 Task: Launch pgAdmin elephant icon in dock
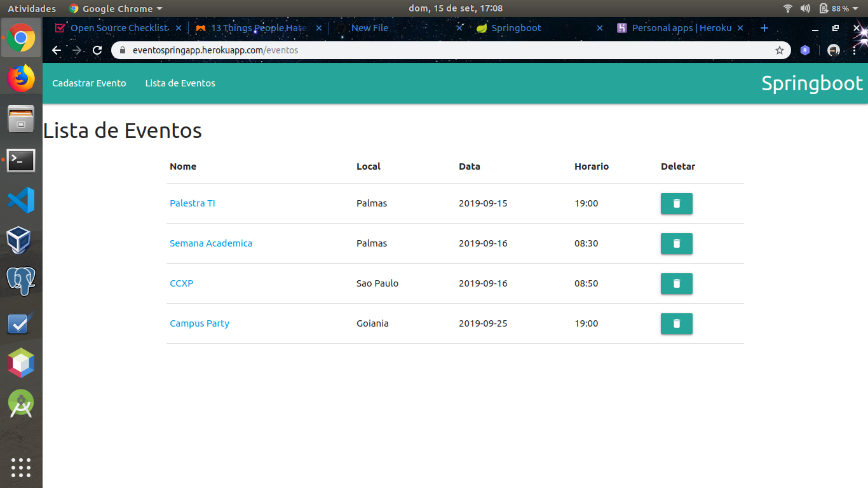coord(21,281)
